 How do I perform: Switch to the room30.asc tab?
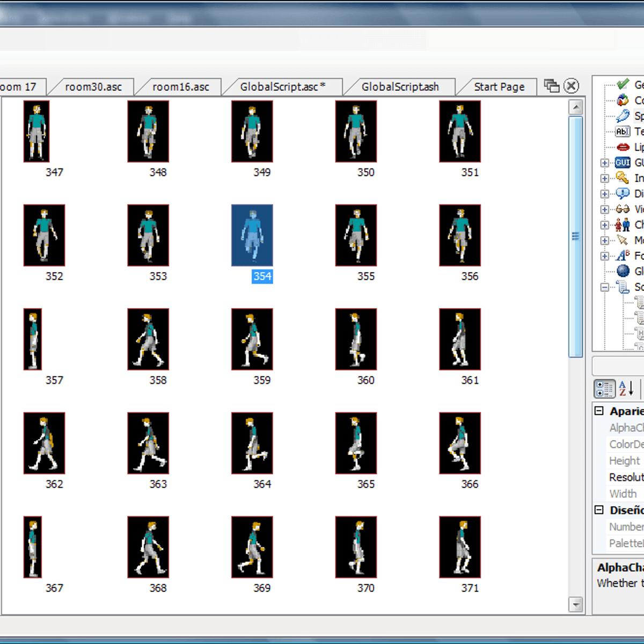93,87
